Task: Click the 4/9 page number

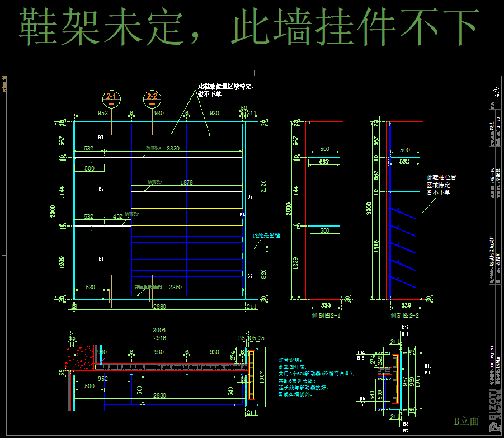Action: coord(497,92)
